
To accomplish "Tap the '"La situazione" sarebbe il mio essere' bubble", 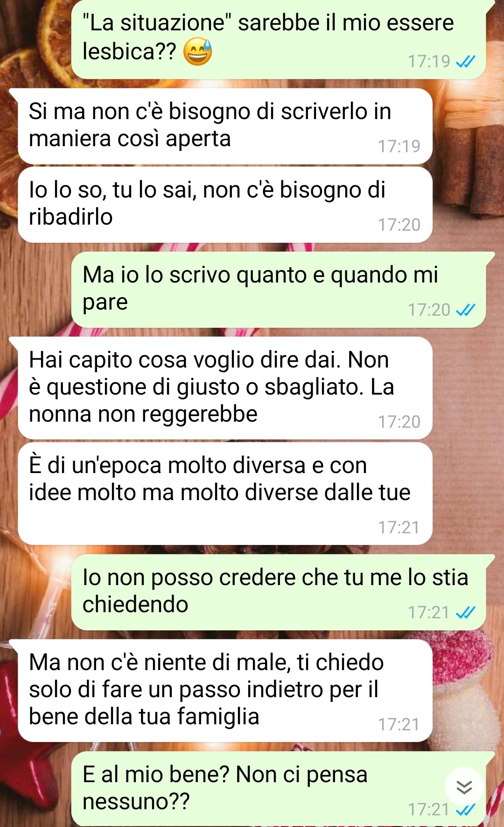I will 279,39.
